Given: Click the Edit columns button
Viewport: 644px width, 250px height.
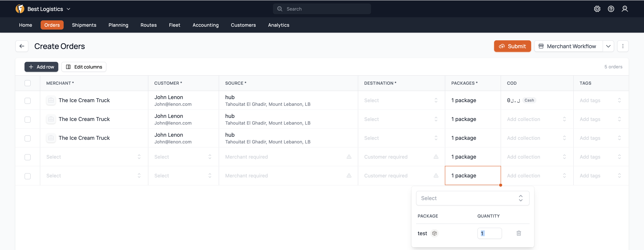Looking at the screenshot, I should 84,66.
